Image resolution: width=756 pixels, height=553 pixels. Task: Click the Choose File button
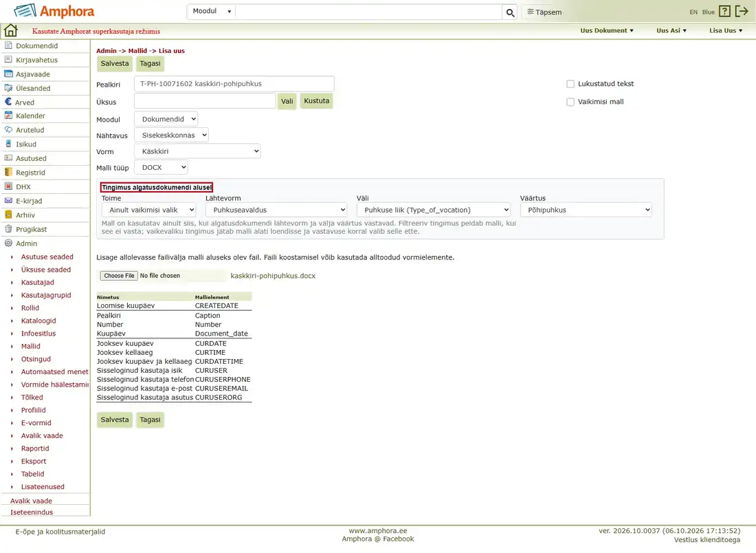pos(119,276)
